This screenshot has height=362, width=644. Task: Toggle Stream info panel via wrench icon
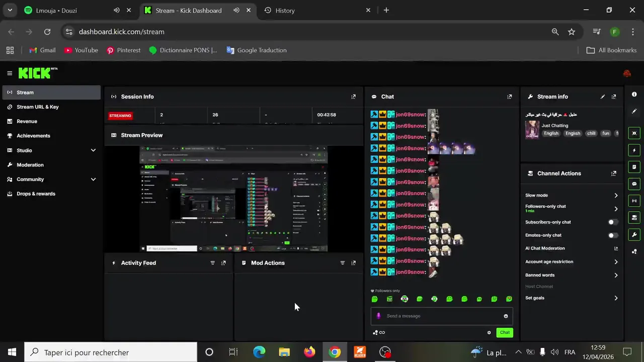click(634, 235)
